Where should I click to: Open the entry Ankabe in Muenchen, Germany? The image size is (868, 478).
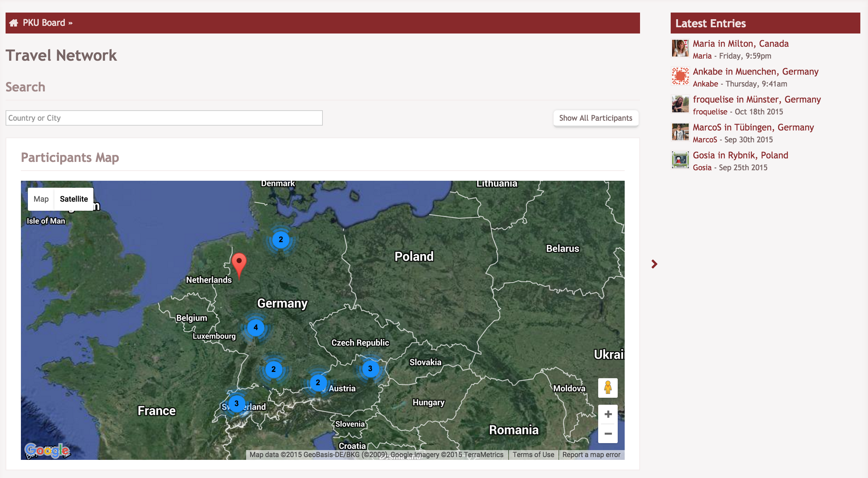point(756,72)
